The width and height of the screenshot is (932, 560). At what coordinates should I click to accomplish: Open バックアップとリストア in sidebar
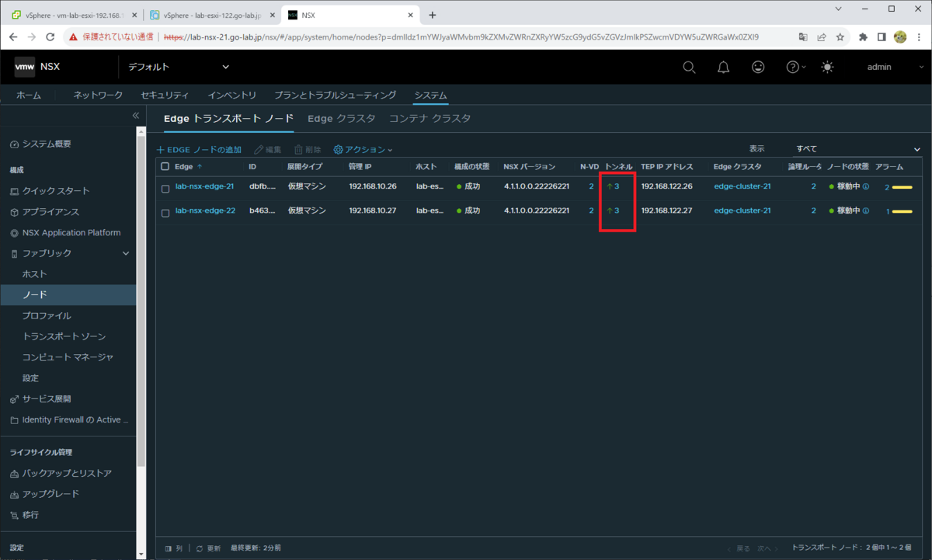67,473
